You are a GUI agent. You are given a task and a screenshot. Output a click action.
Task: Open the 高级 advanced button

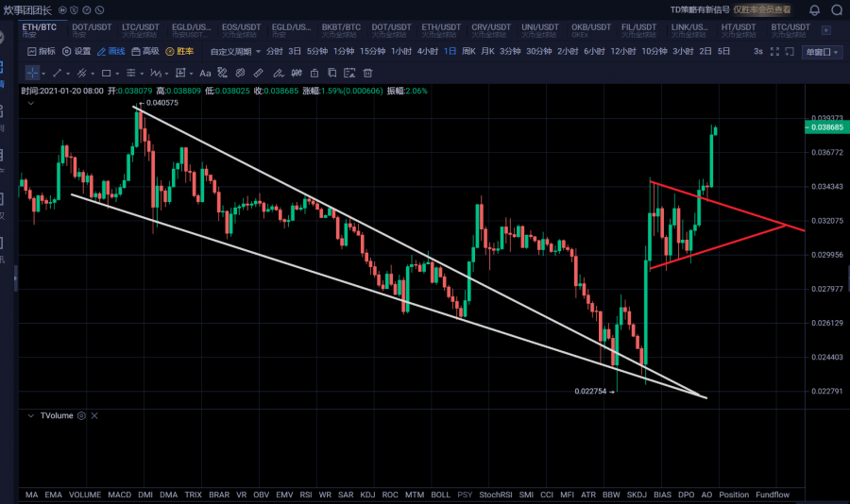(145, 52)
